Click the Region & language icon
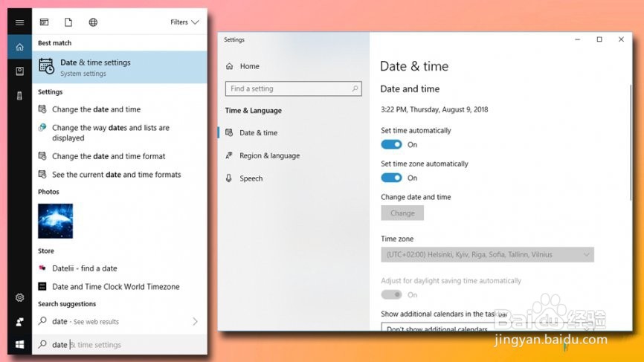The height and width of the screenshot is (362, 644). click(x=229, y=155)
